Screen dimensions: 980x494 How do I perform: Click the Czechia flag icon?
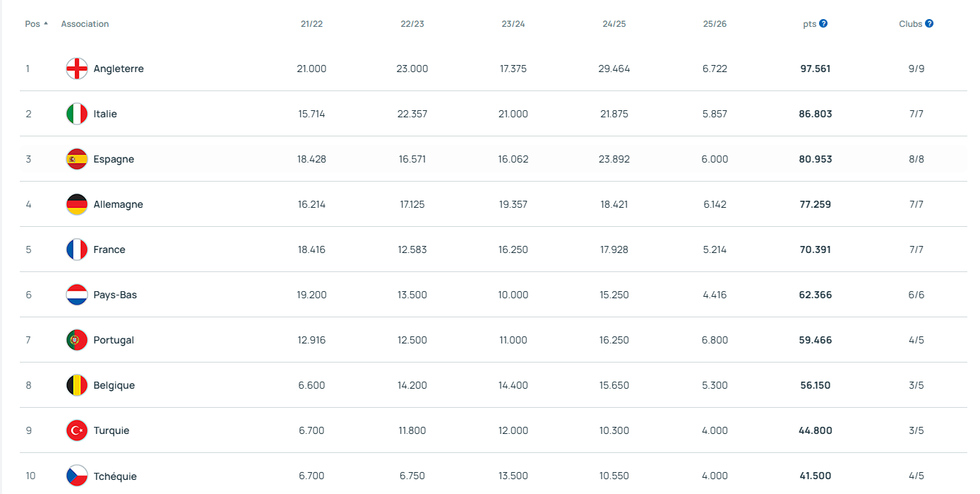[77, 476]
